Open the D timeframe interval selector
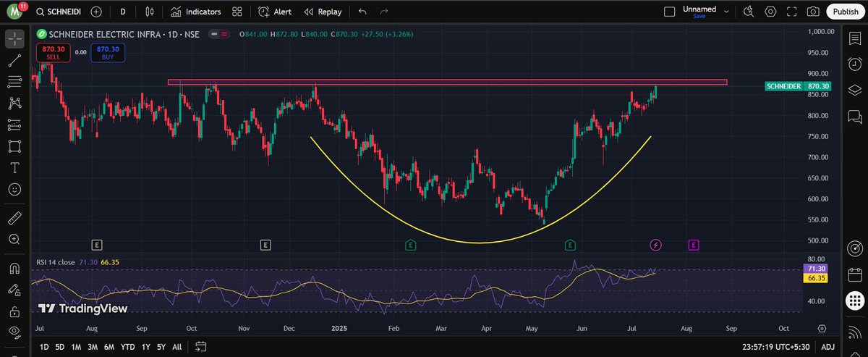The image size is (868, 357). click(123, 12)
